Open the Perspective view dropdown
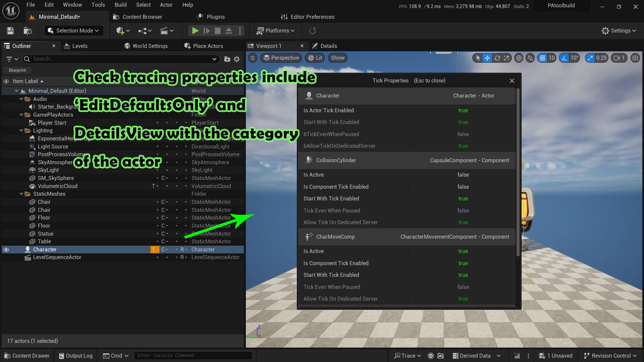 click(281, 58)
